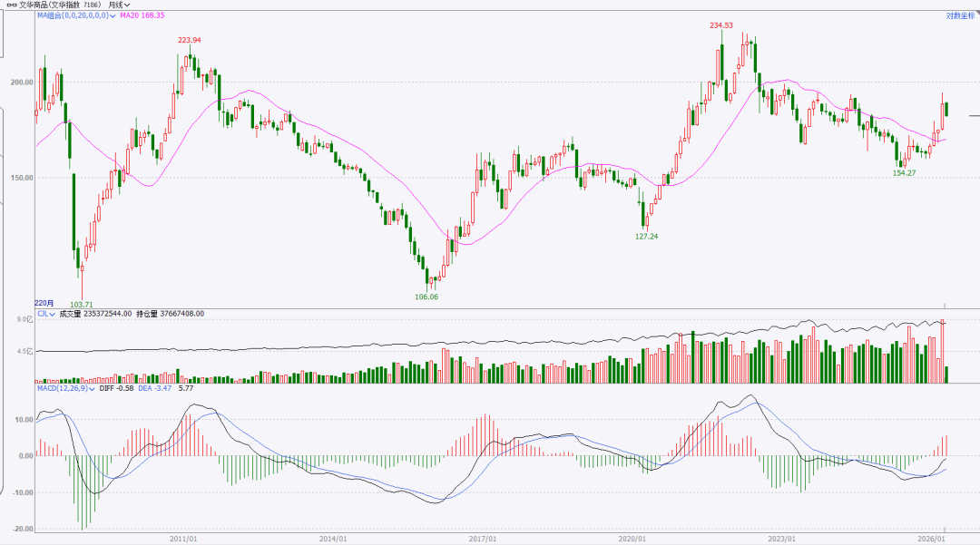Click the 154.27 recent low label
This screenshot has width=980, height=545.
(905, 173)
